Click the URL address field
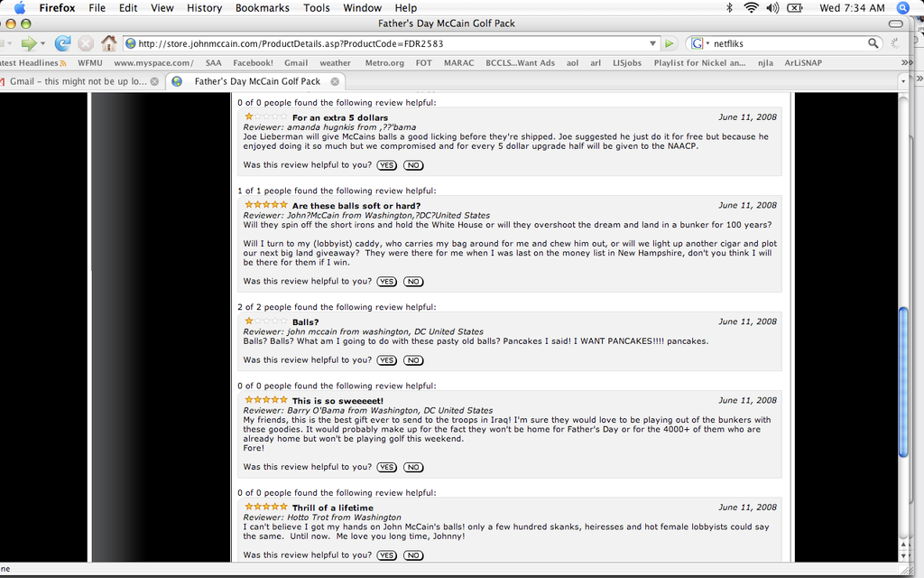Screen dimensions: 924x578 (x=391, y=43)
